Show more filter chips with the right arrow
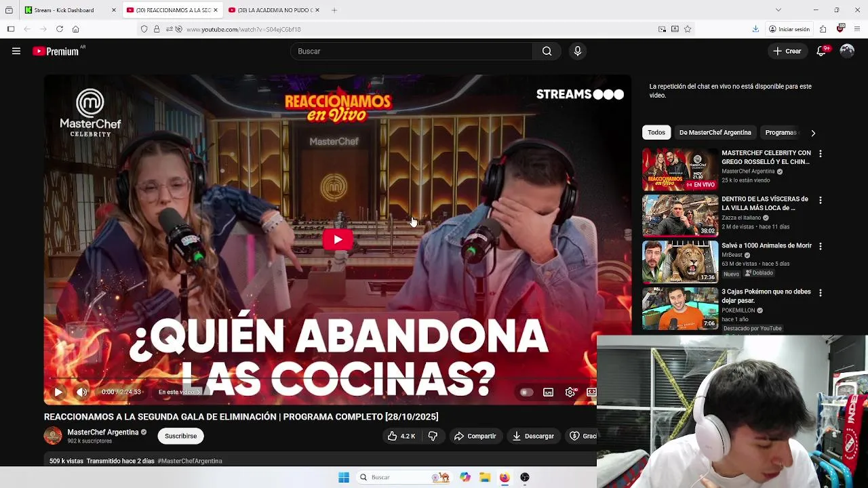Viewport: 868px width, 488px height. pos(813,133)
